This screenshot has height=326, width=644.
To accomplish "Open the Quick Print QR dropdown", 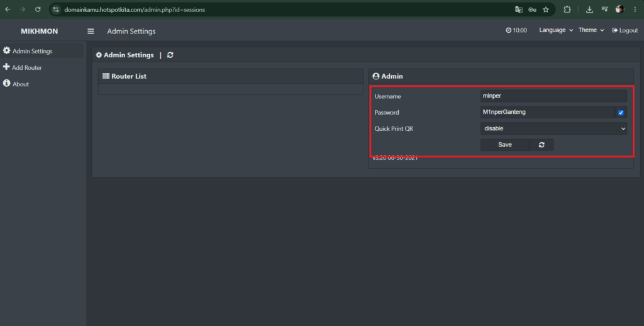I will 553,128.
